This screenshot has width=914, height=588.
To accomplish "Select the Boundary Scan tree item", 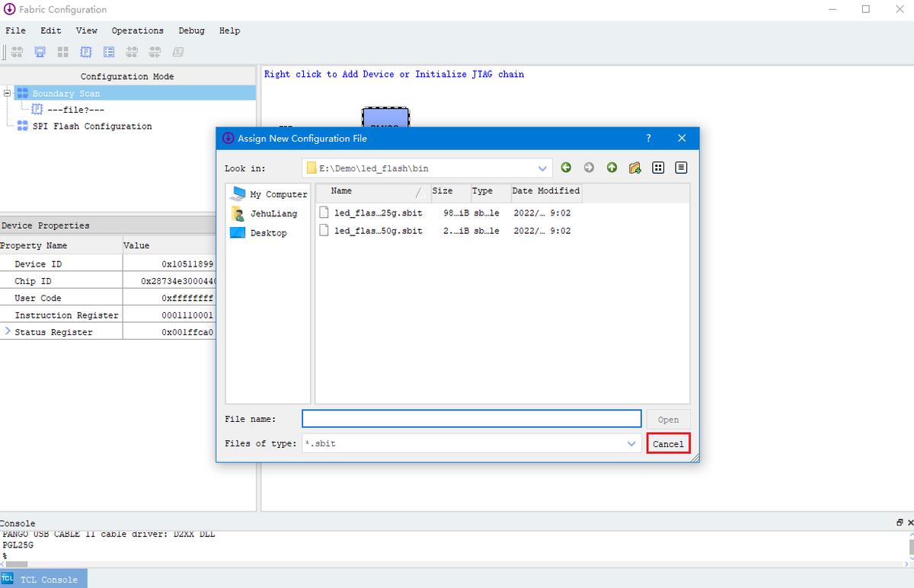I will click(x=66, y=94).
